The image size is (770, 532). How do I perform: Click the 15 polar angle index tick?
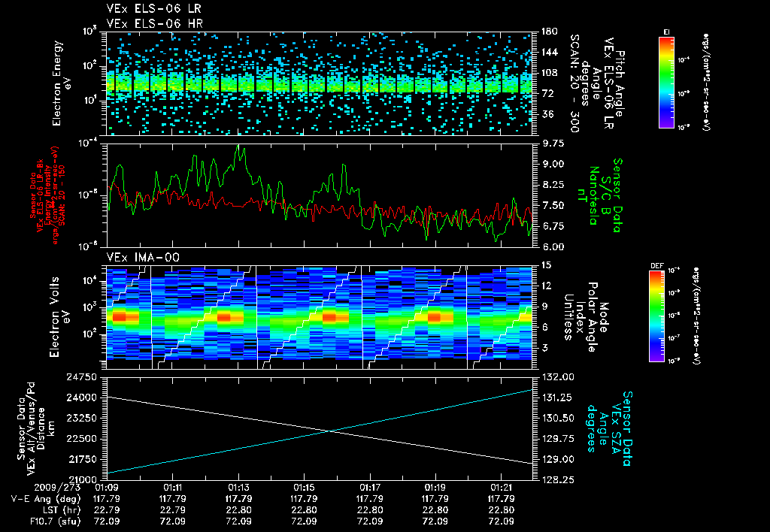(546, 265)
